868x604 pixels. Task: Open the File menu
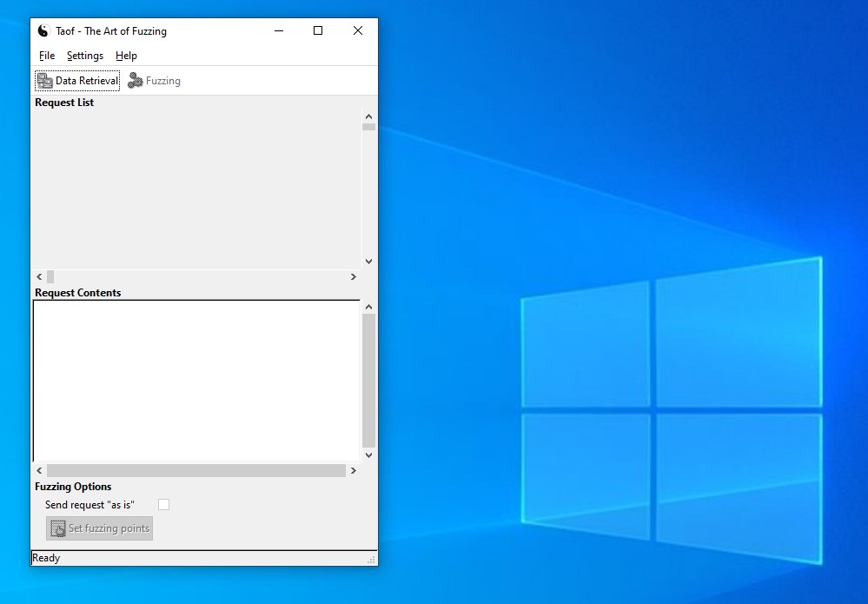pyautogui.click(x=47, y=56)
